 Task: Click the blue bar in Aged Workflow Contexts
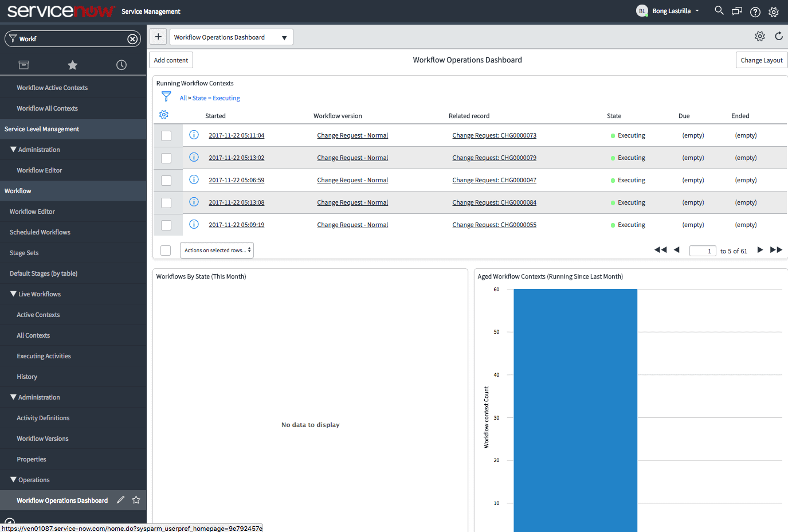(575, 410)
